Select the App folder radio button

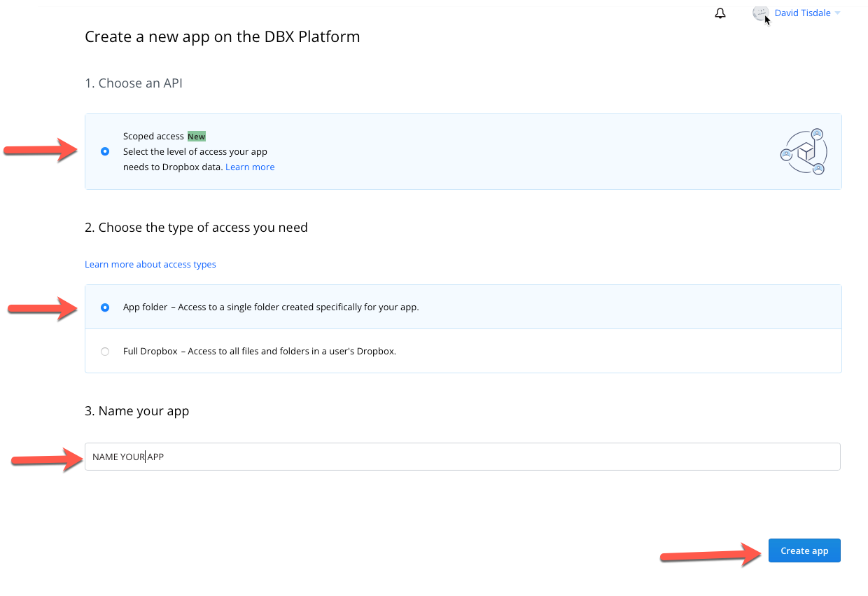point(105,307)
